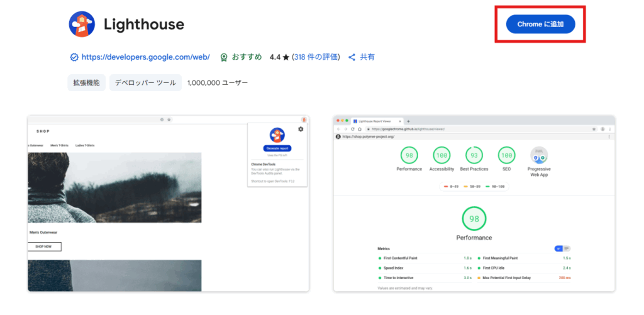Click the 共有 share link
Screen dimensions: 644x315
tap(367, 57)
